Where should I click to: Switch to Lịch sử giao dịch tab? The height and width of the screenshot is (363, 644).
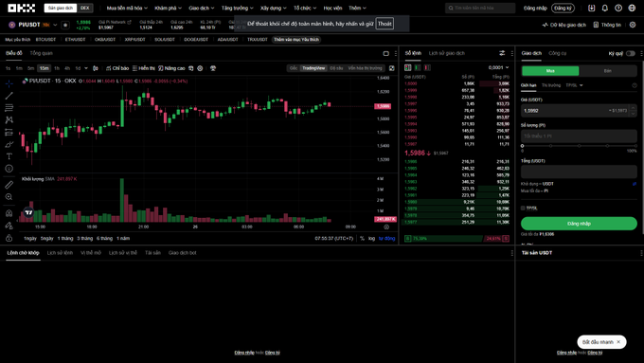point(447,53)
